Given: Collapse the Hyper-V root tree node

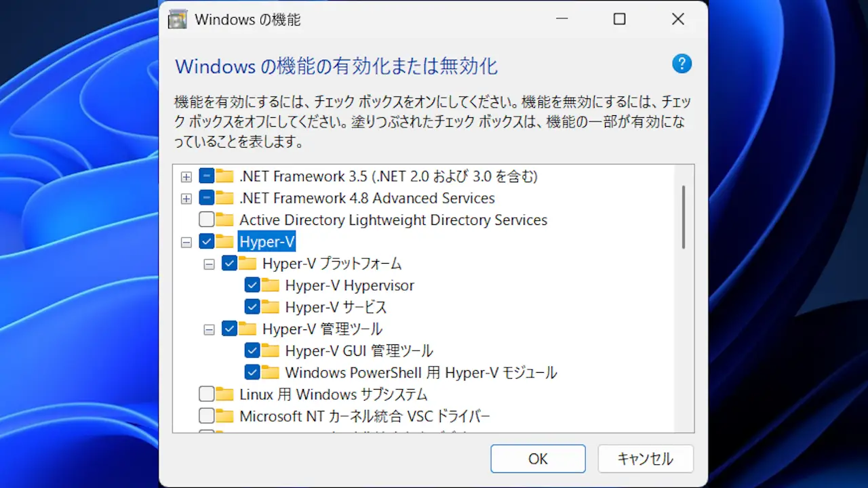Looking at the screenshot, I should (186, 242).
